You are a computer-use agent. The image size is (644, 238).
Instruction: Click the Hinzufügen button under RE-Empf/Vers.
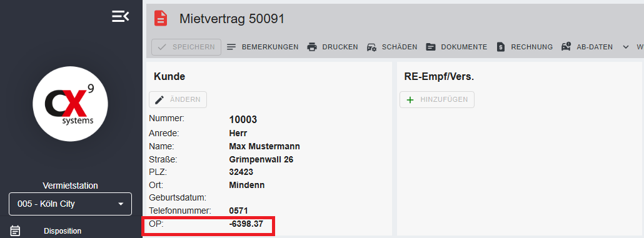coord(437,100)
